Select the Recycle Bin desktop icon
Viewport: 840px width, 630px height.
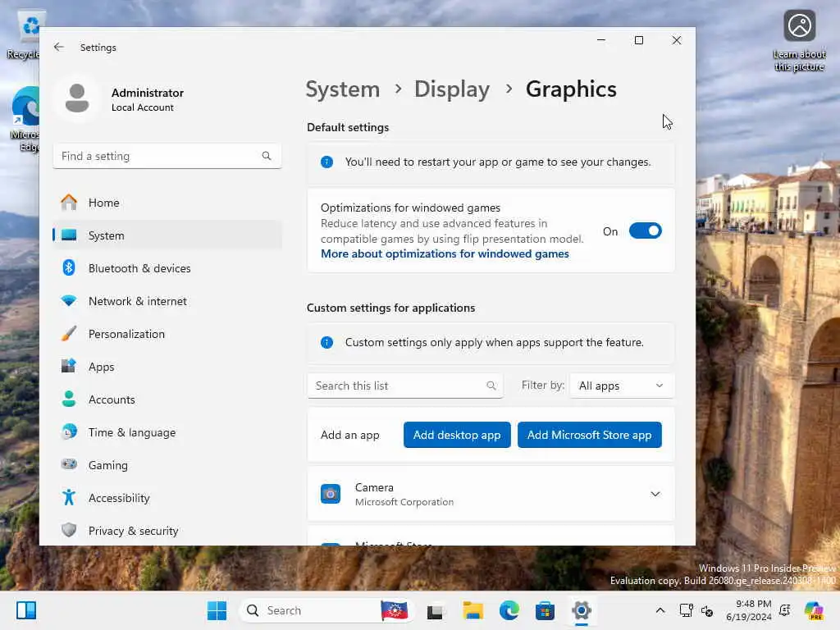pyautogui.click(x=24, y=36)
